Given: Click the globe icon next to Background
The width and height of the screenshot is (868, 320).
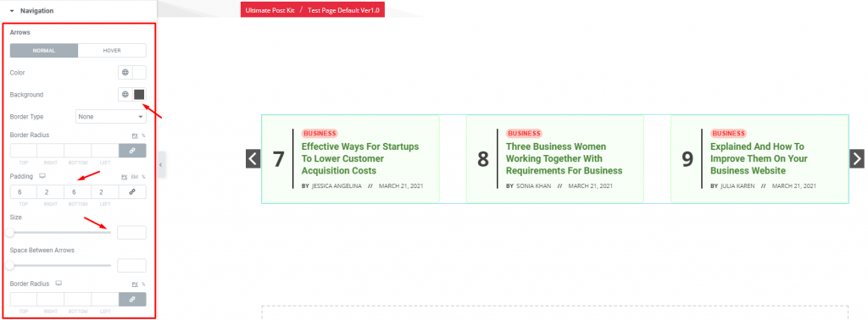Looking at the screenshot, I should [x=125, y=95].
